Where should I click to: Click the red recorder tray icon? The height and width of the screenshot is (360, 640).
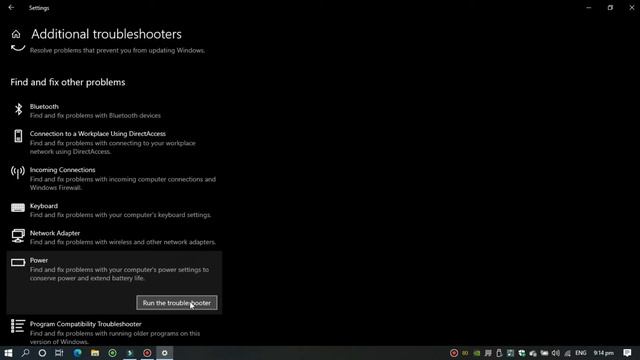[454, 353]
